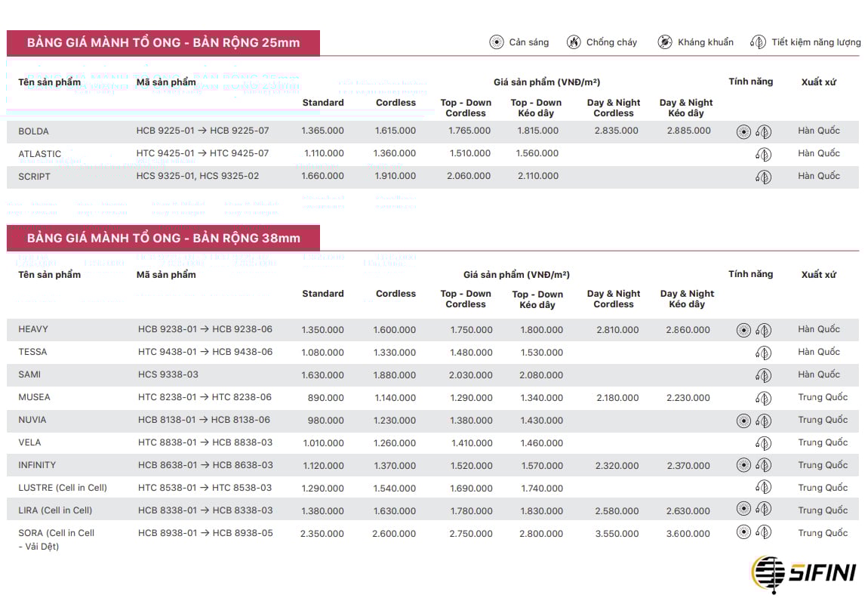Click the light-blocking icon in SORA row
This screenshot has width=868, height=604.
coord(743,533)
